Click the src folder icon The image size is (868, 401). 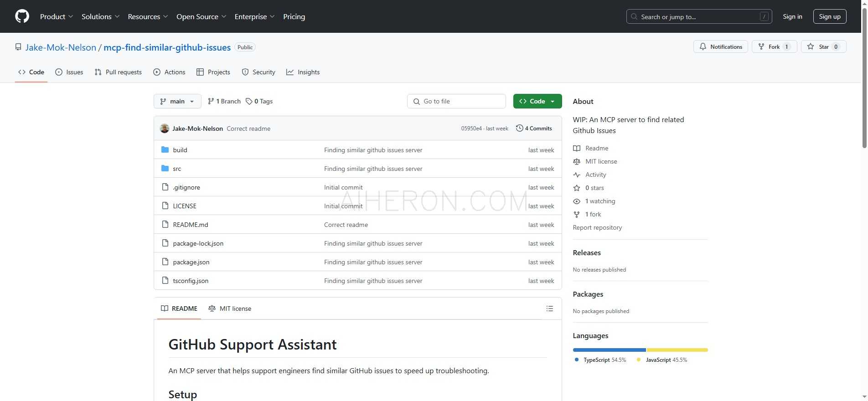[x=165, y=168]
